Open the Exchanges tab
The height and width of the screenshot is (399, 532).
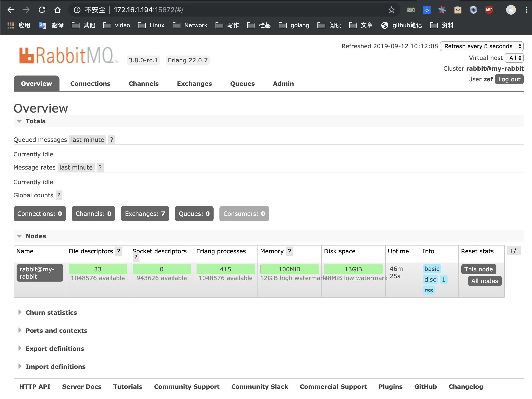(194, 84)
